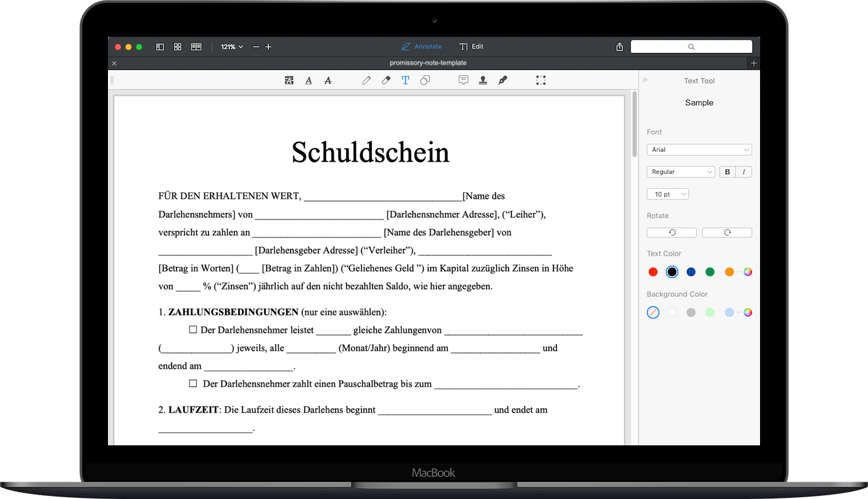Open the 121% zoom level dropdown
This screenshot has height=499, width=868.
click(x=232, y=47)
